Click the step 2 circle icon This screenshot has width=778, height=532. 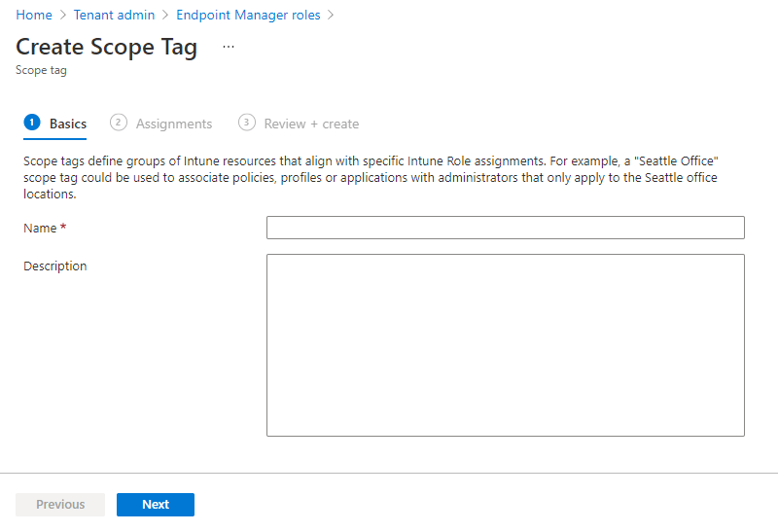(118, 123)
